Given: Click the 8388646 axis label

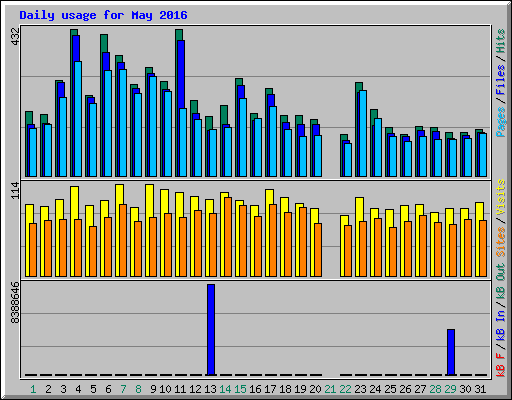Looking at the screenshot, I should [15, 302].
